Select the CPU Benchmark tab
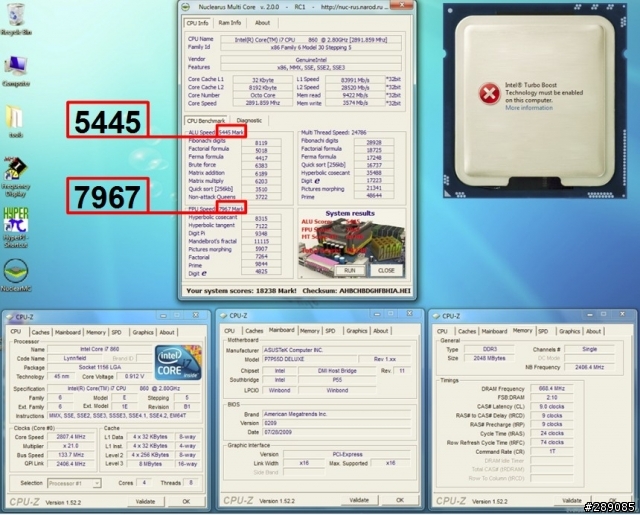The height and width of the screenshot is (515, 640). click(x=206, y=120)
